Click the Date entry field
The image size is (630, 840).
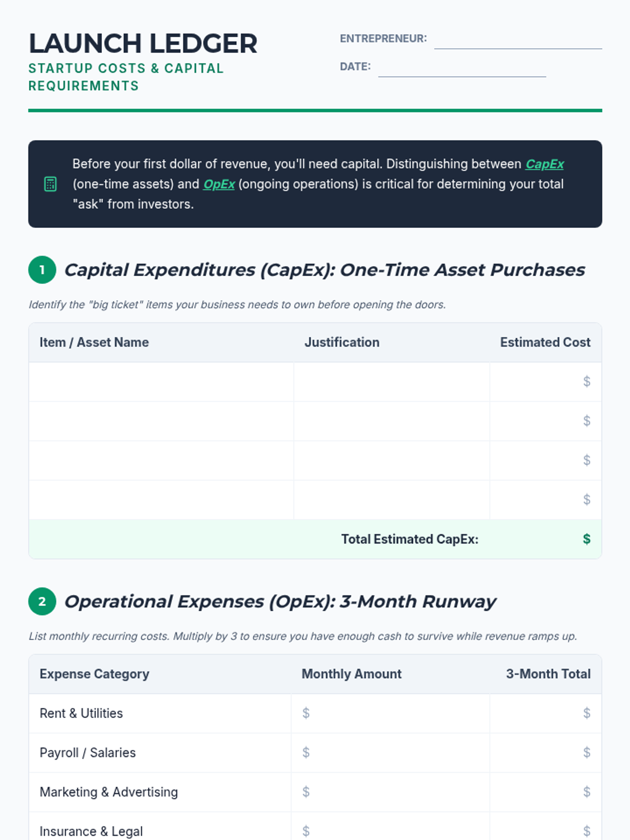point(462,68)
